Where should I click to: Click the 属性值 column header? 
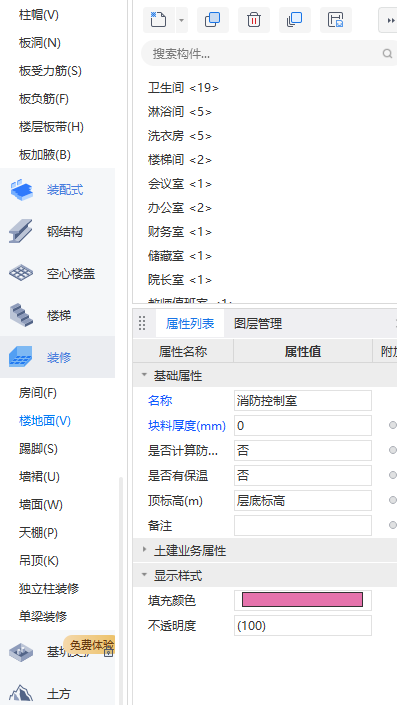tap(303, 352)
